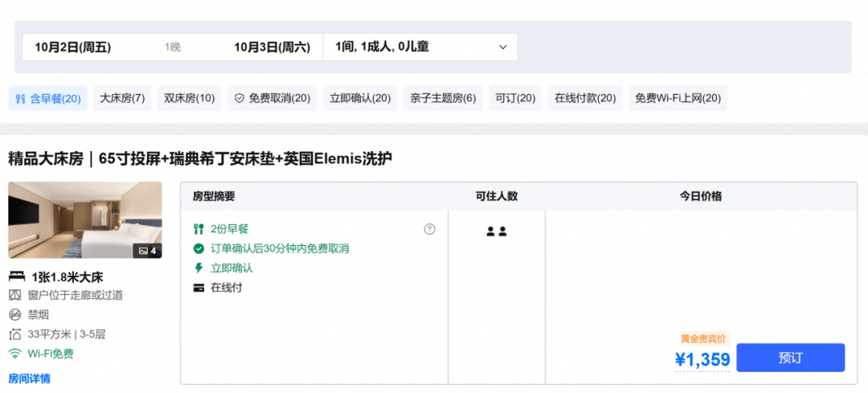Click the 预订 booking button
The width and height of the screenshot is (868, 393).
click(791, 358)
